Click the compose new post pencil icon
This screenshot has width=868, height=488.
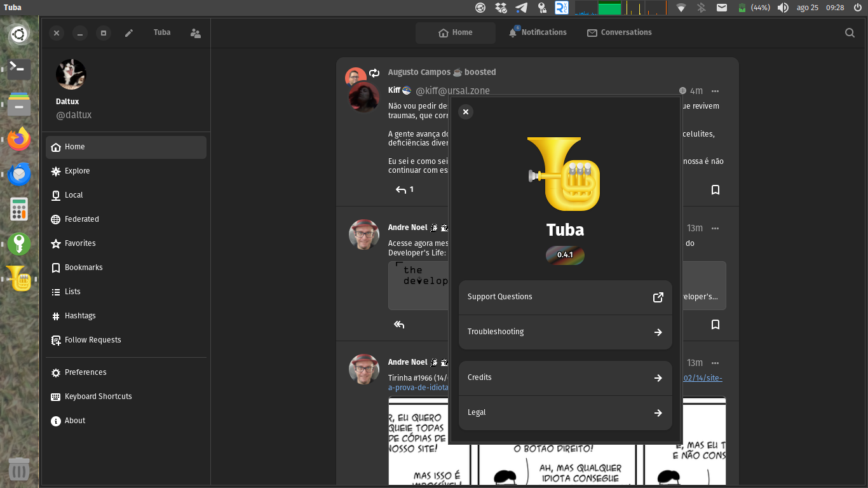pos(129,33)
